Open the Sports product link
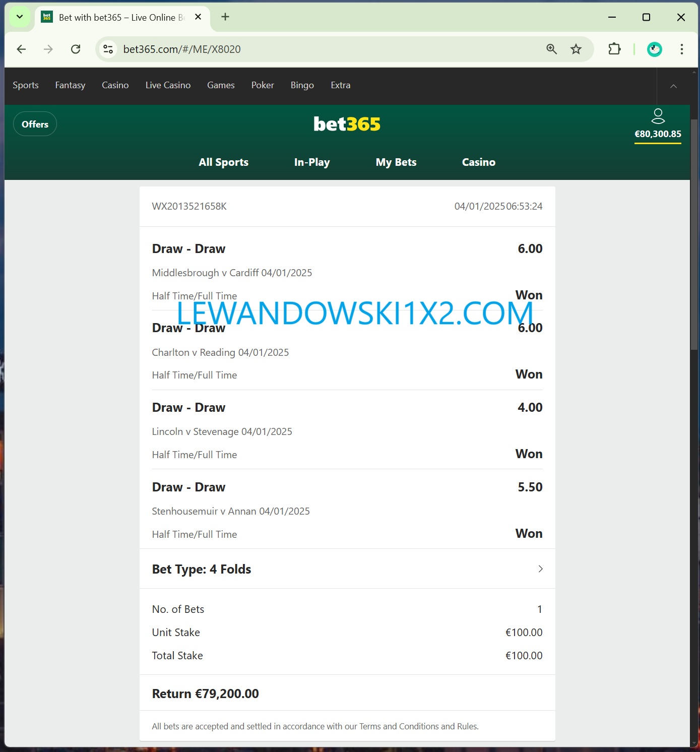 (x=26, y=85)
